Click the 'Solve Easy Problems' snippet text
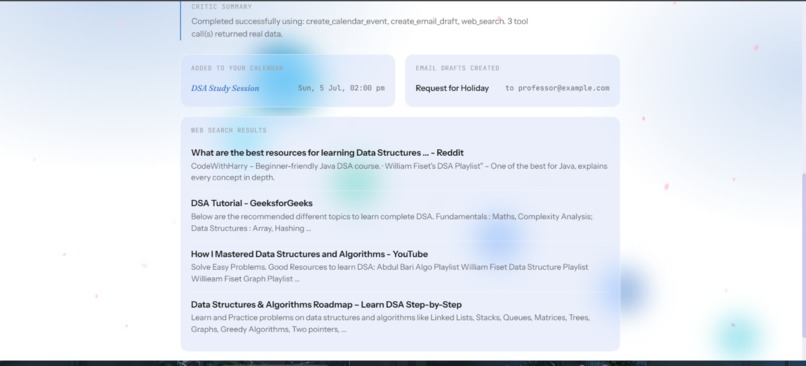 point(389,273)
